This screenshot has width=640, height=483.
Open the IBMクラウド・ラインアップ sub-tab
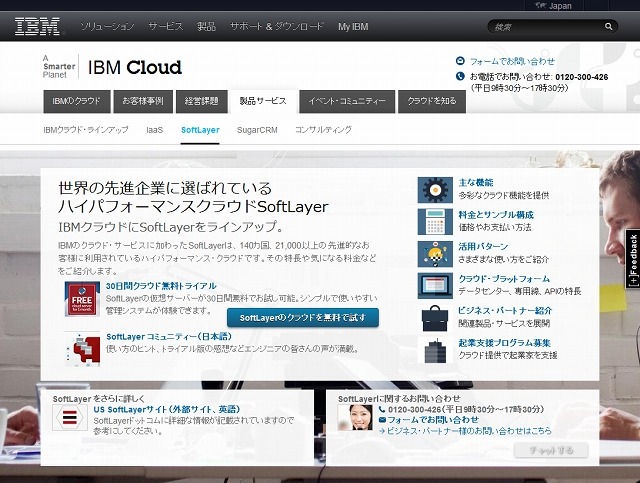(86, 130)
